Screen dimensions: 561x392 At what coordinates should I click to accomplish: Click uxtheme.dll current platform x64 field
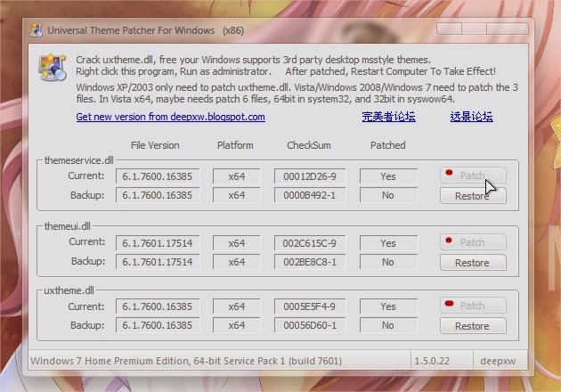pyautogui.click(x=237, y=306)
